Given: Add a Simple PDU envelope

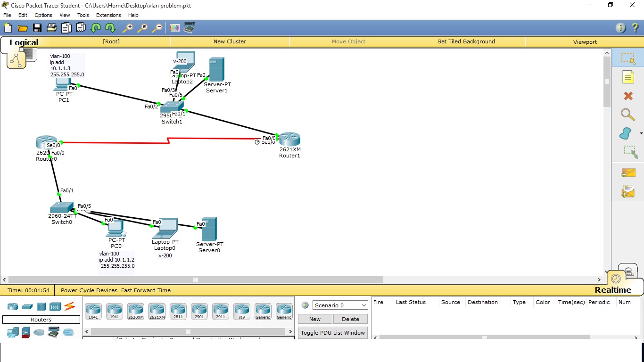Looking at the screenshot, I should (x=628, y=173).
